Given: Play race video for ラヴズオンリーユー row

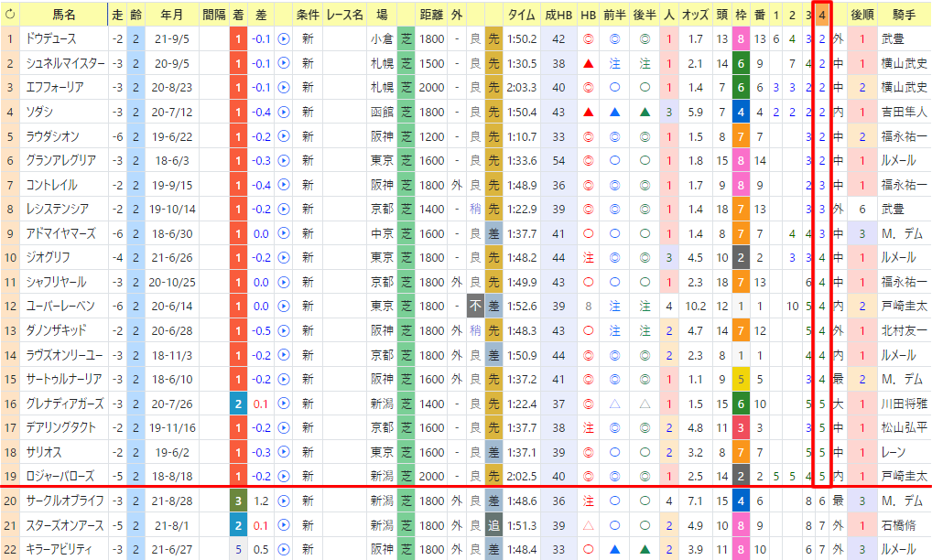Looking at the screenshot, I should coord(284,355).
